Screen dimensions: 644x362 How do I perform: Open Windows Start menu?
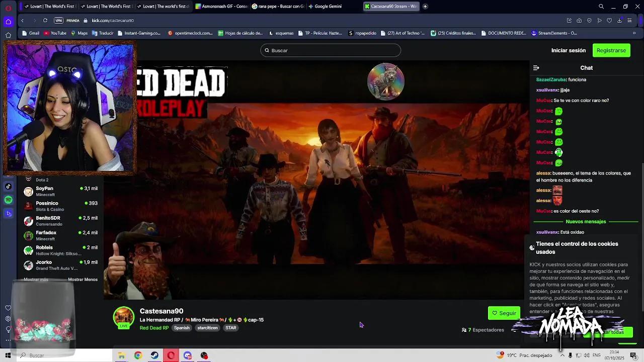tap(8, 355)
